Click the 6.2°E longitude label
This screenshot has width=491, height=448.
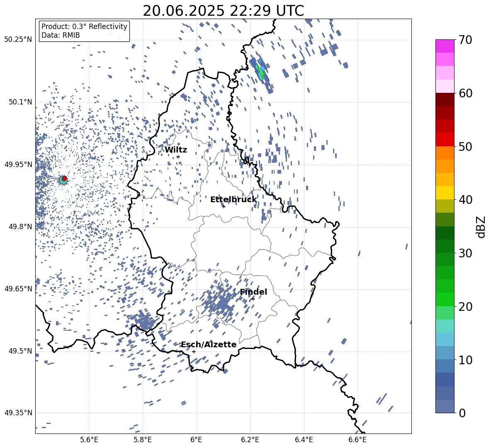pyautogui.click(x=250, y=440)
